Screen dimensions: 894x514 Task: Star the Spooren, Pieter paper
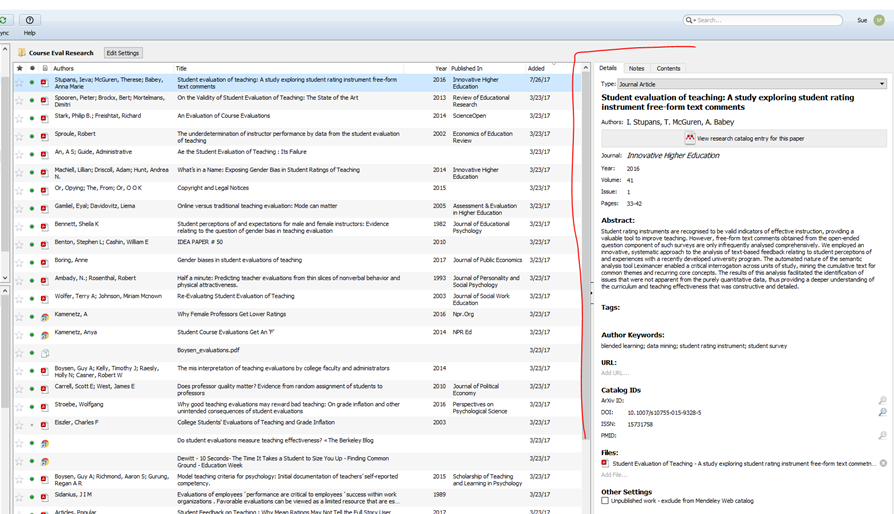(19, 101)
